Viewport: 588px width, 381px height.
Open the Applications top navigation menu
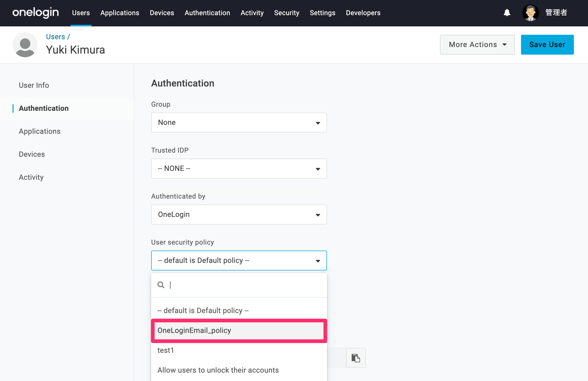(120, 13)
